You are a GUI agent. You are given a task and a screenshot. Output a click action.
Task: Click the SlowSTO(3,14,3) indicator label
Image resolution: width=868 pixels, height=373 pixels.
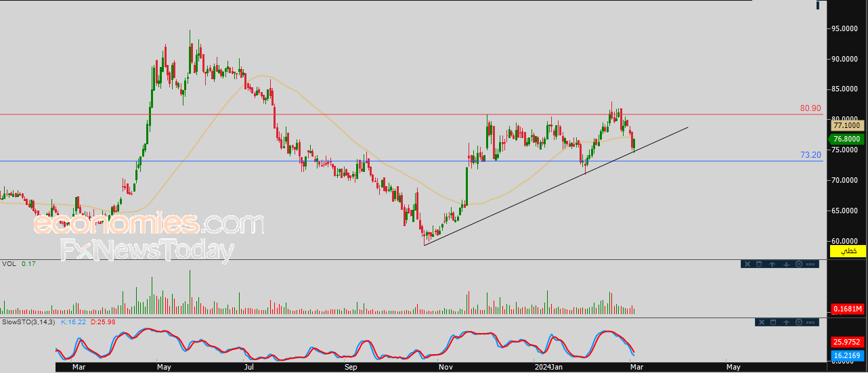[x=28, y=322]
